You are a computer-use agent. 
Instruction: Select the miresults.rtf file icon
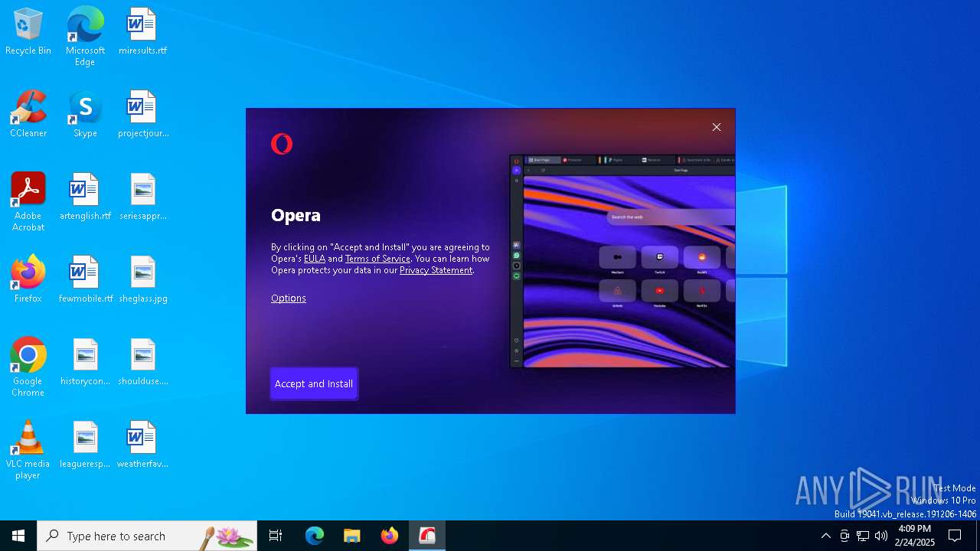pos(142,32)
